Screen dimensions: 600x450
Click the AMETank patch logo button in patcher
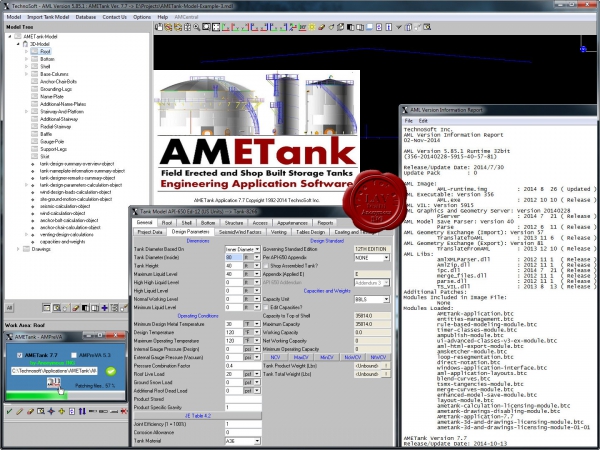(54, 382)
